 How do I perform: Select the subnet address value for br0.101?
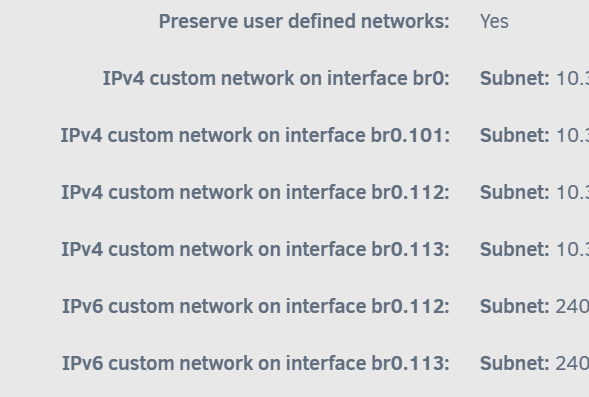coord(572,136)
